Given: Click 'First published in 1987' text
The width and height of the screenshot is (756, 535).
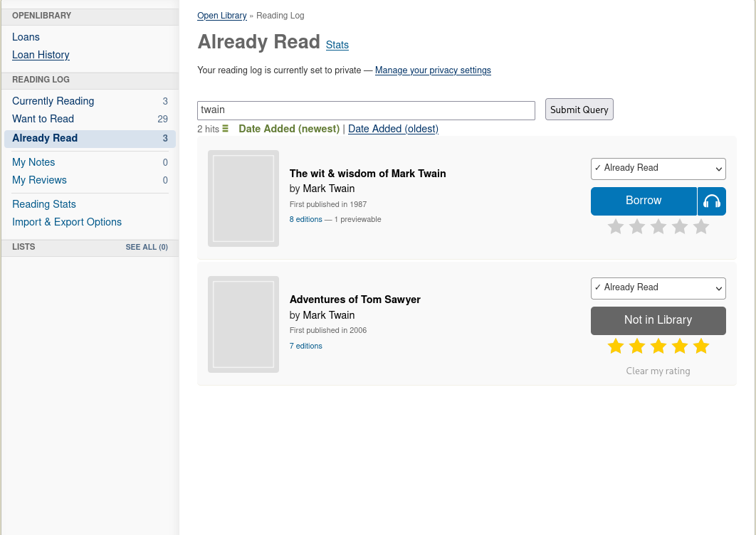Looking at the screenshot, I should click(328, 204).
